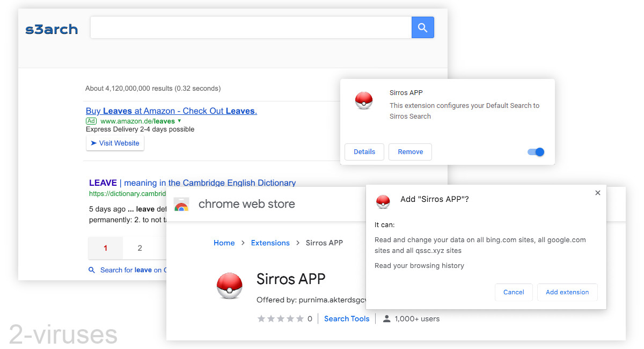644x349 pixels.
Task: Confirm with Add extension
Action: pos(567,292)
